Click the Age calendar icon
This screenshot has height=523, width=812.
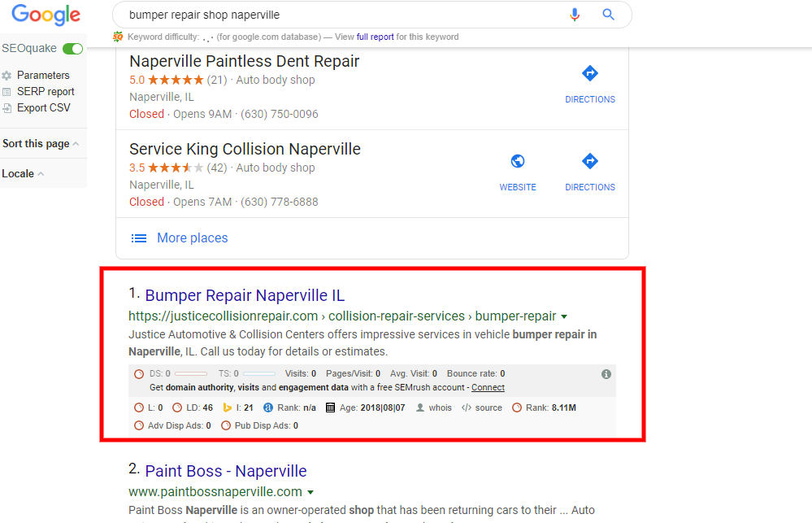330,408
